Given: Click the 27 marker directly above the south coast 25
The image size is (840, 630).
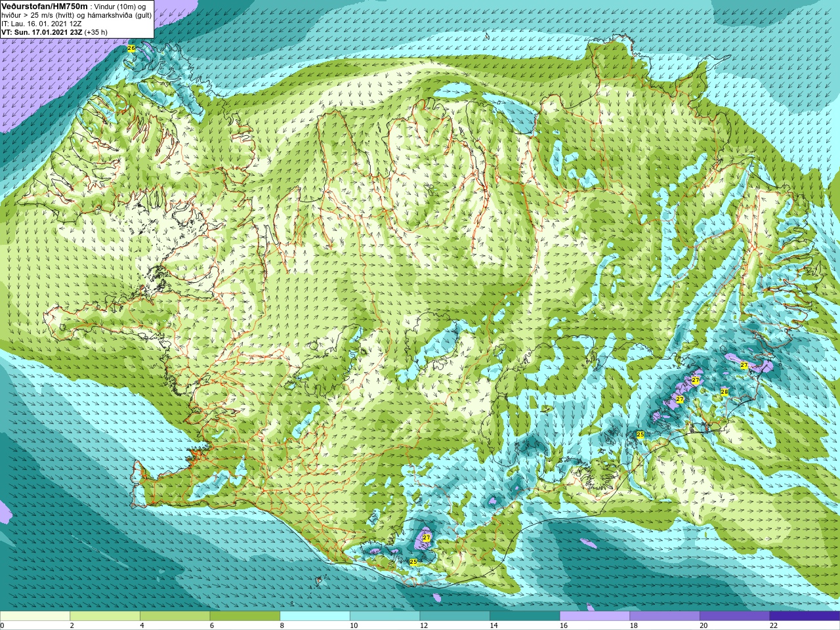Looking at the screenshot, I should click(427, 538).
